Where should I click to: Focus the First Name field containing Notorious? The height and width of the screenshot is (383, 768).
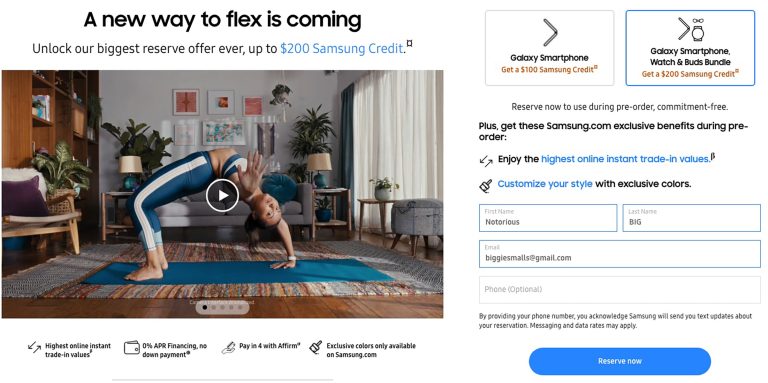(548, 218)
